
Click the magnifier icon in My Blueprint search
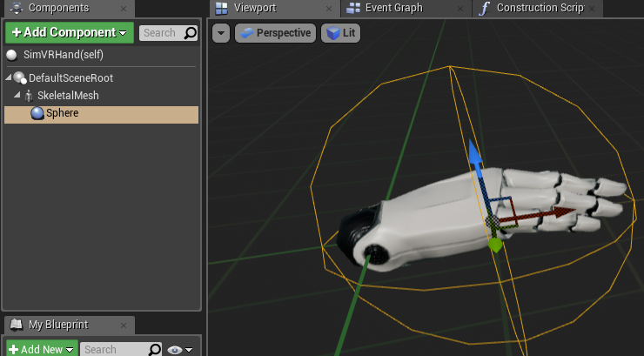coord(155,349)
